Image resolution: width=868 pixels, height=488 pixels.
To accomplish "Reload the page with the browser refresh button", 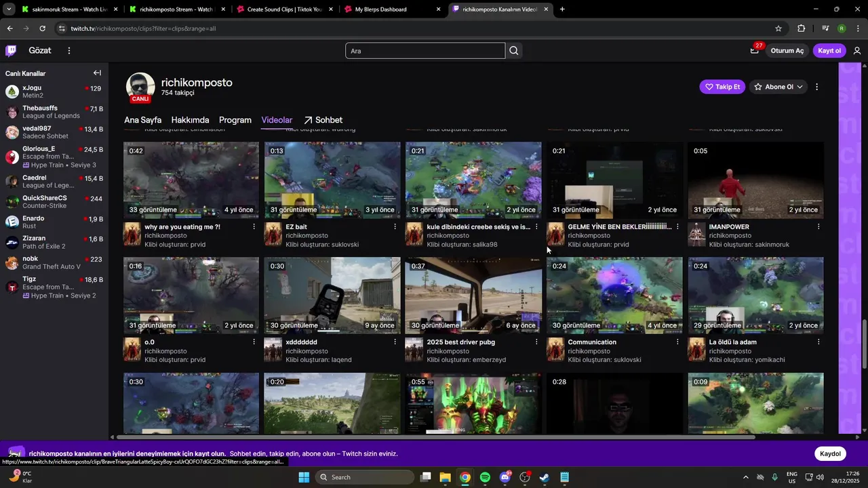I will pos(42,28).
